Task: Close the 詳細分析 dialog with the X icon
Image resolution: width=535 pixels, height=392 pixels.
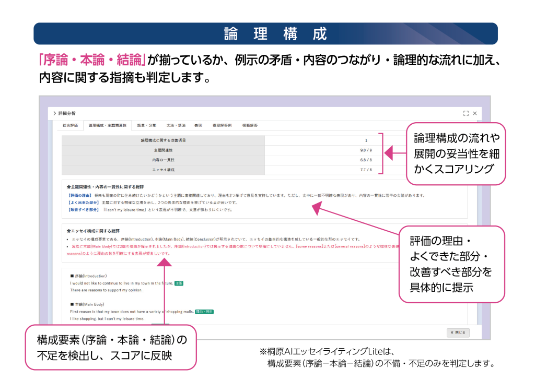Action: point(475,113)
